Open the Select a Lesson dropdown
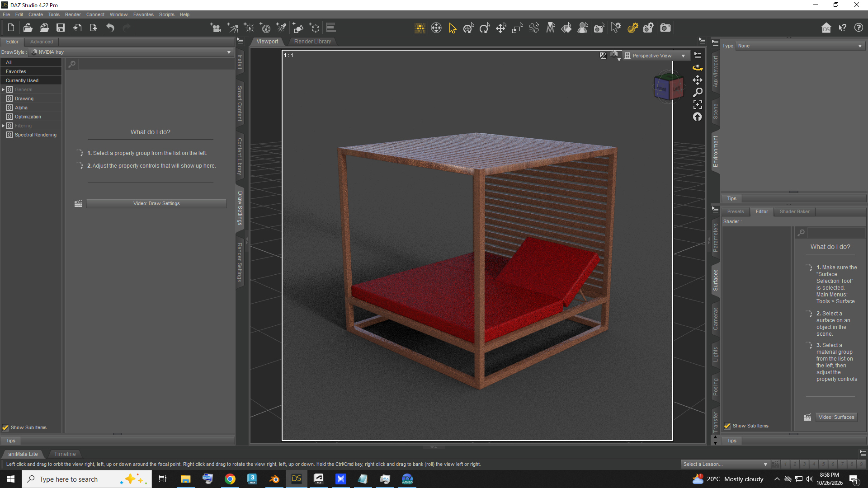The height and width of the screenshot is (488, 868). click(x=725, y=464)
